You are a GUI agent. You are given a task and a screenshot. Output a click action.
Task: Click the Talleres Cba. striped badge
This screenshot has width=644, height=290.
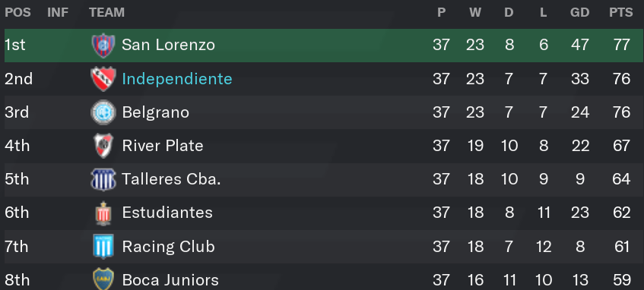[103, 179]
